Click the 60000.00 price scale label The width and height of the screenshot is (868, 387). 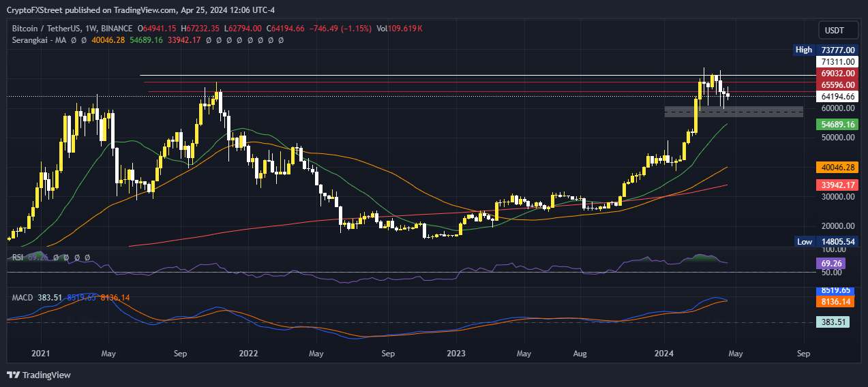point(838,108)
